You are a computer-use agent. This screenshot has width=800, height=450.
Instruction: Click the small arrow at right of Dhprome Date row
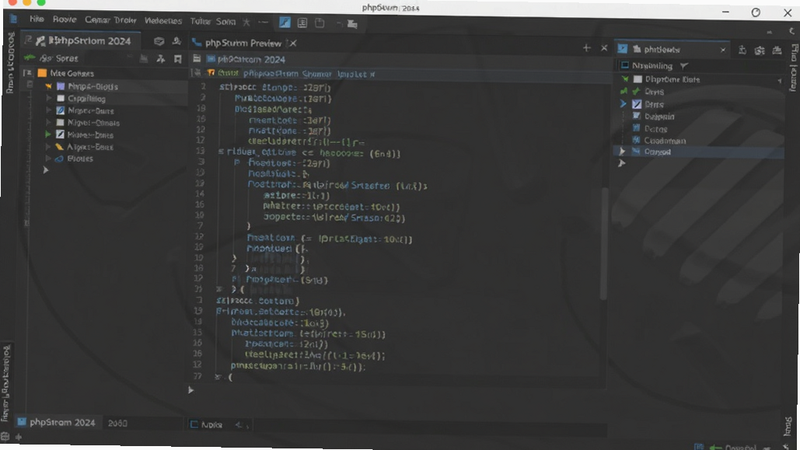(780, 81)
